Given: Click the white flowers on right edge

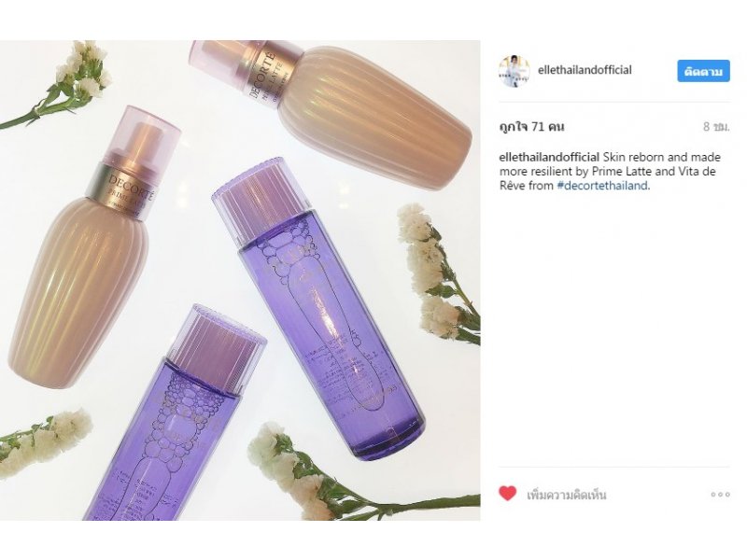Looking at the screenshot, I should point(439,273).
